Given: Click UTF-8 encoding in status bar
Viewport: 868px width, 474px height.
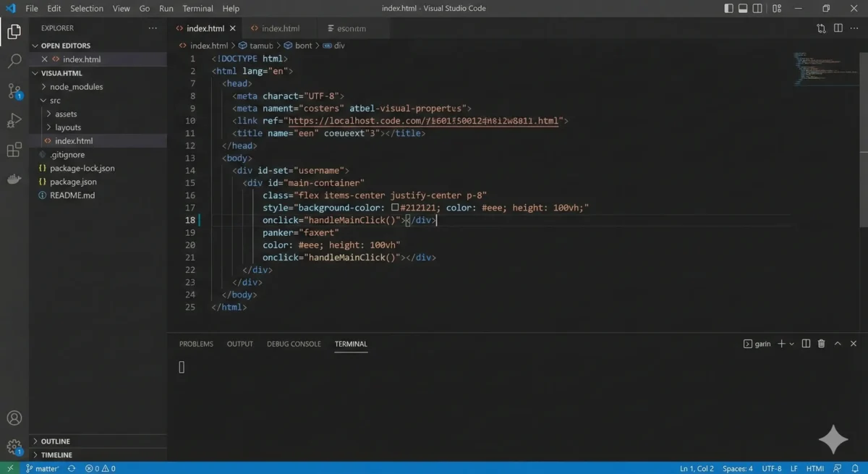Looking at the screenshot, I should click(772, 468).
